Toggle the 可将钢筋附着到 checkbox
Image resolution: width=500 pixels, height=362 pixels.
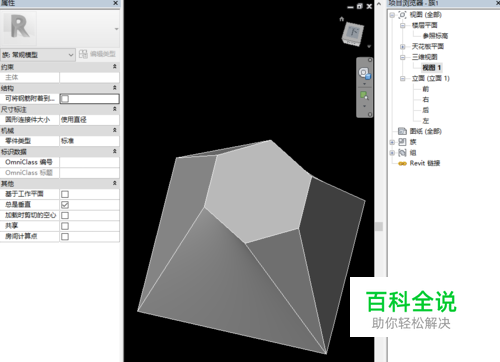tap(65, 99)
